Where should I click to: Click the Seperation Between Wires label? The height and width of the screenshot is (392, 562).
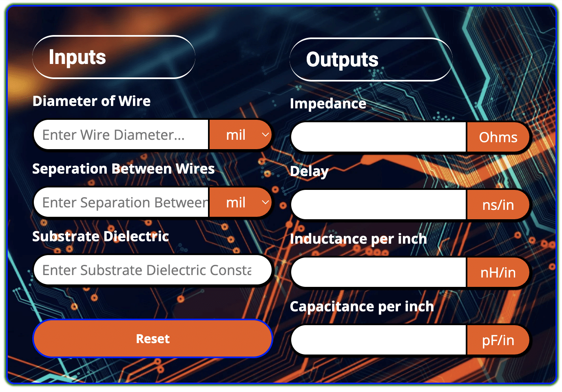[124, 169]
